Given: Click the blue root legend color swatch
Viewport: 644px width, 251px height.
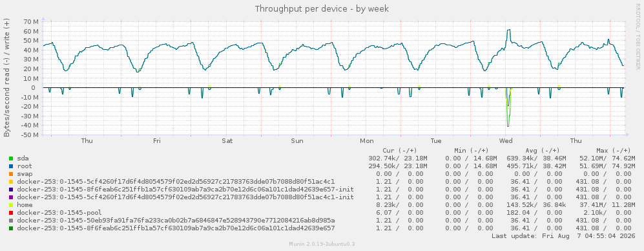Looking at the screenshot, I should (11, 166).
